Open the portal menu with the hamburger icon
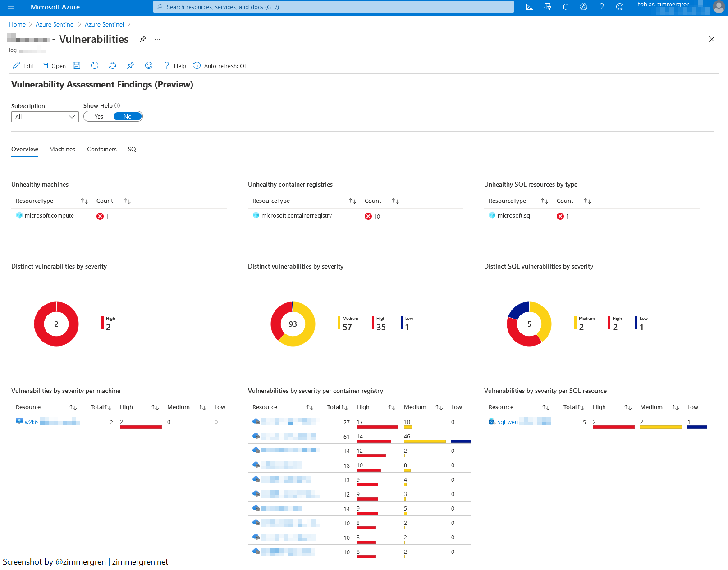The height and width of the screenshot is (570, 728). (x=10, y=7)
